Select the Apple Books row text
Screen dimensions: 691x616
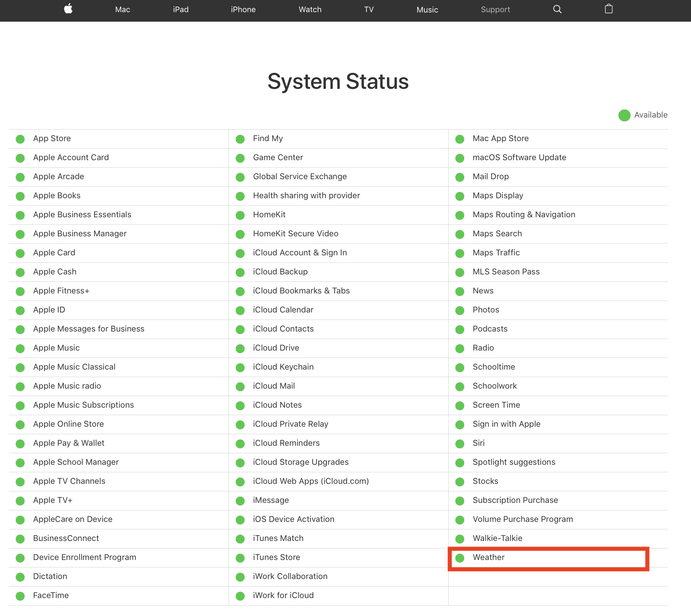(57, 196)
